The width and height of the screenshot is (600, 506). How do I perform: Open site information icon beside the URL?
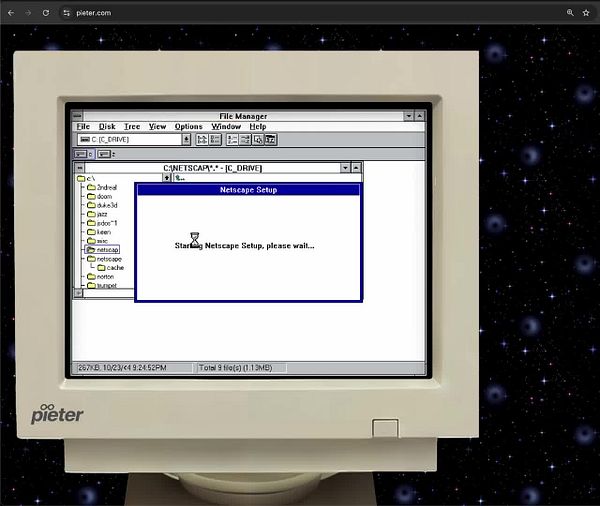coord(67,13)
